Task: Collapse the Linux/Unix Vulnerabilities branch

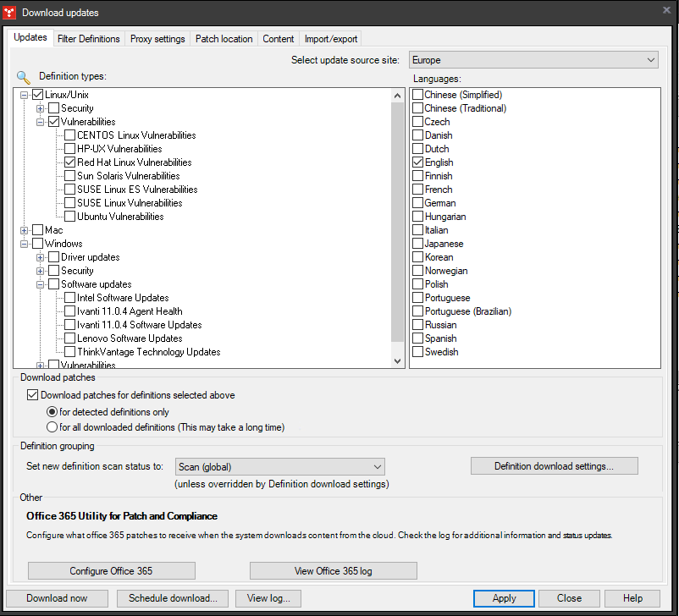Action: (40, 121)
